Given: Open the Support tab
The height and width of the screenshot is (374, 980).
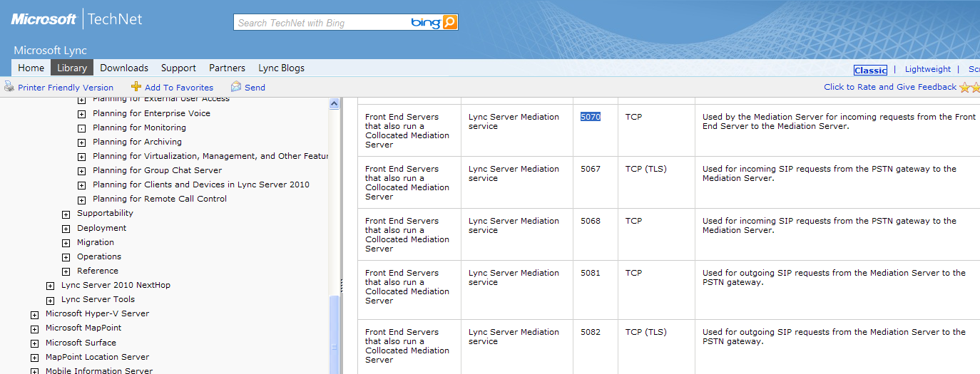Looking at the screenshot, I should (x=178, y=68).
